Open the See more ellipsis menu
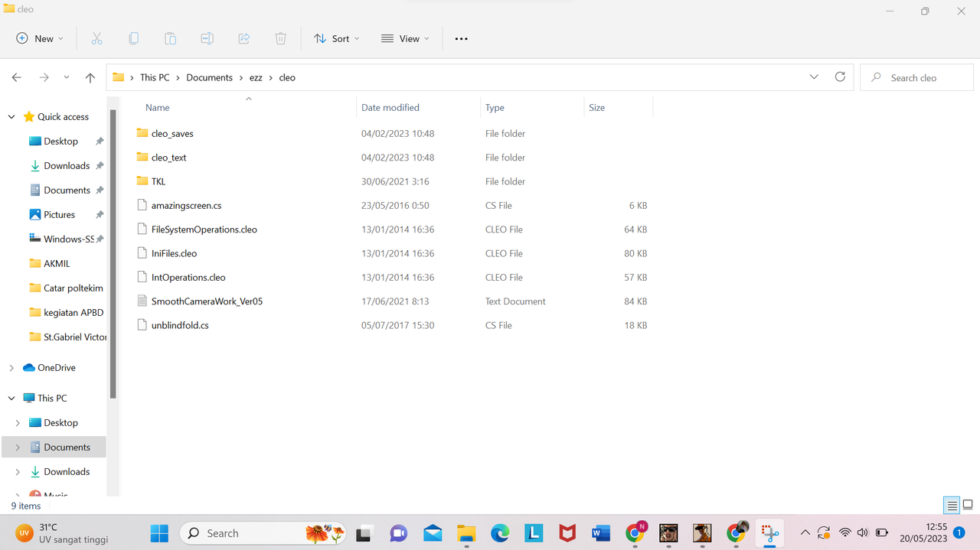Image resolution: width=980 pixels, height=550 pixels. click(x=461, y=38)
